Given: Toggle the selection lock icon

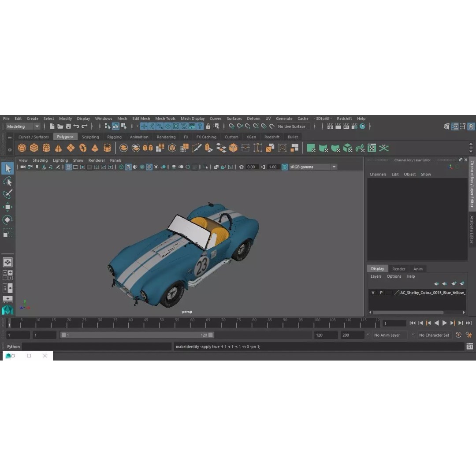Looking at the screenshot, I should [x=208, y=126].
